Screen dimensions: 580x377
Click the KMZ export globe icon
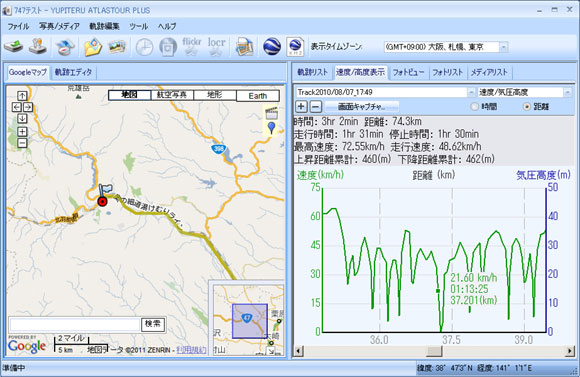[x=296, y=47]
